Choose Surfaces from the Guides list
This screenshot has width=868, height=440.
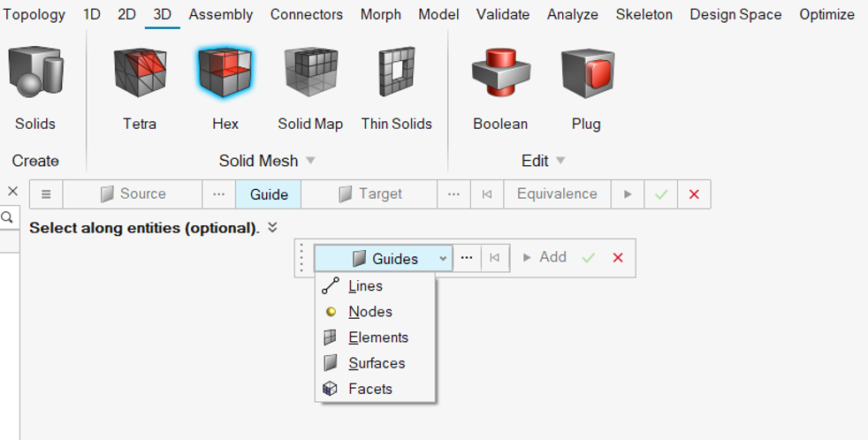(x=376, y=363)
